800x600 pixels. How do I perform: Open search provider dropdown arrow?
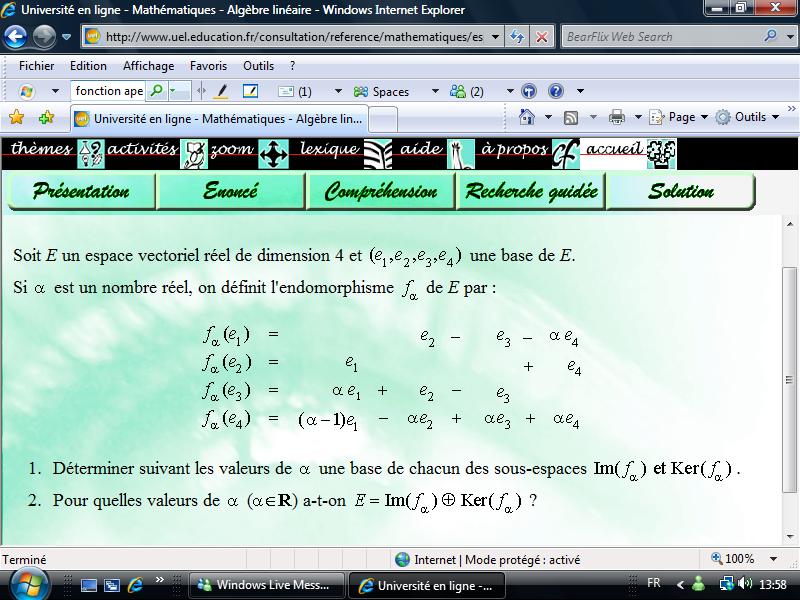(789, 37)
